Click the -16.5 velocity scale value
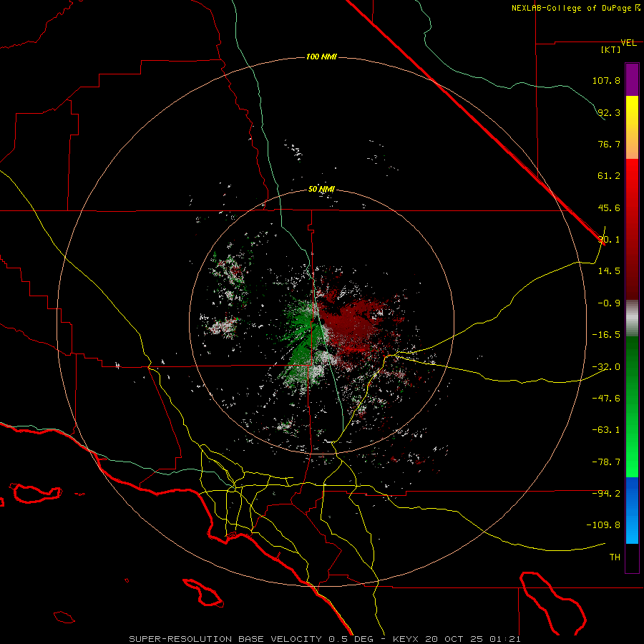 tap(606, 335)
